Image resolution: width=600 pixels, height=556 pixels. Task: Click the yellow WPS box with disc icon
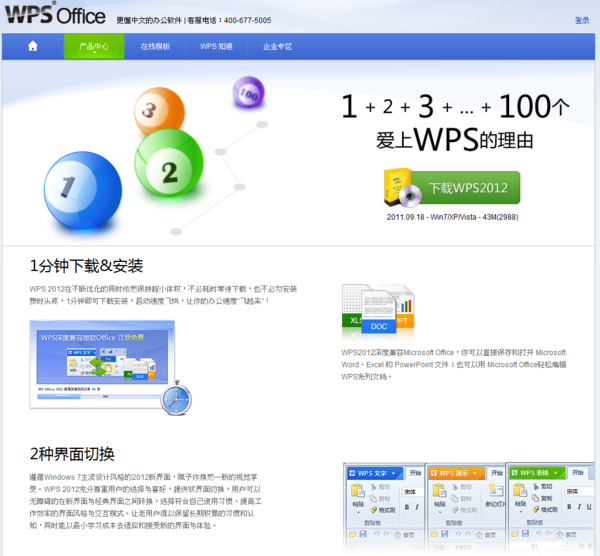(x=401, y=187)
